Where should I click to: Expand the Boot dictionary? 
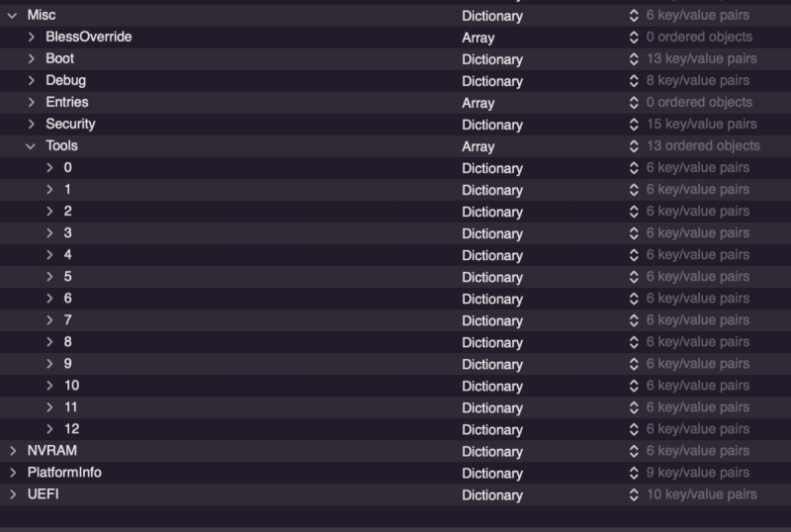32,59
